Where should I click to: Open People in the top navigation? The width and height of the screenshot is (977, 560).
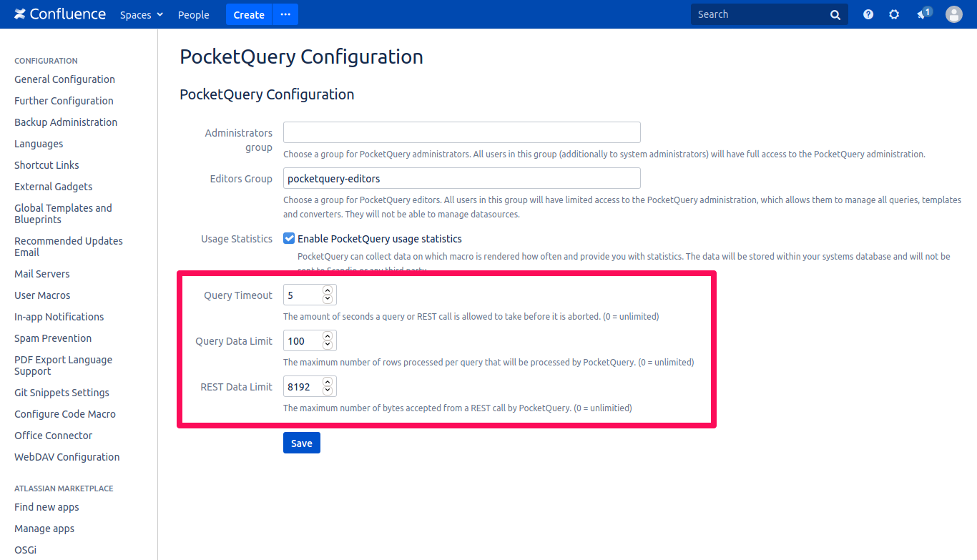tap(193, 15)
